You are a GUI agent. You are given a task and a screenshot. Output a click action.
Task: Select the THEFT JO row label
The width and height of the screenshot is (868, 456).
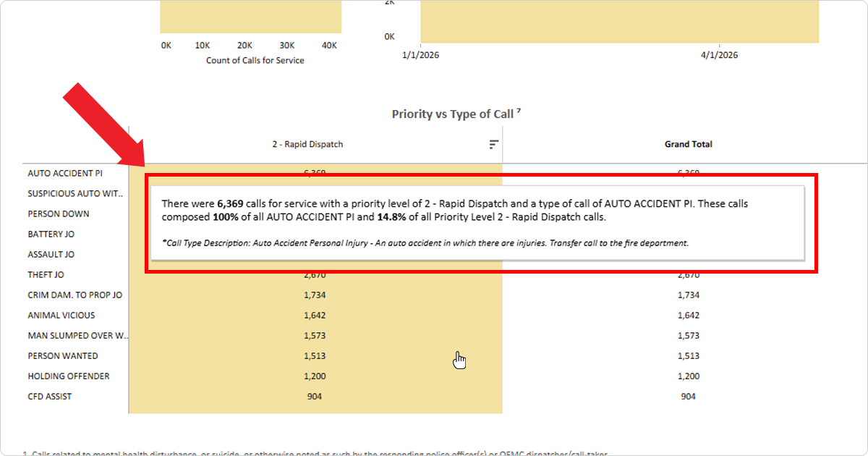[46, 275]
